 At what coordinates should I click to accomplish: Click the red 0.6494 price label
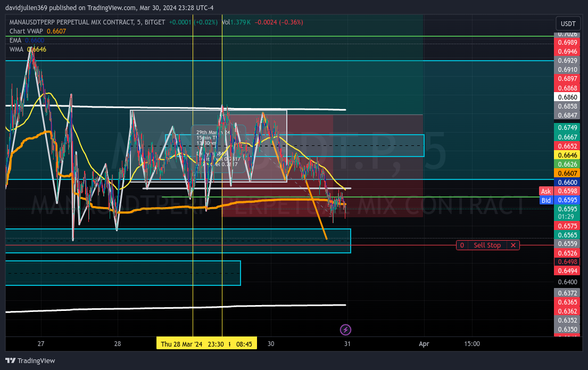[567, 270]
